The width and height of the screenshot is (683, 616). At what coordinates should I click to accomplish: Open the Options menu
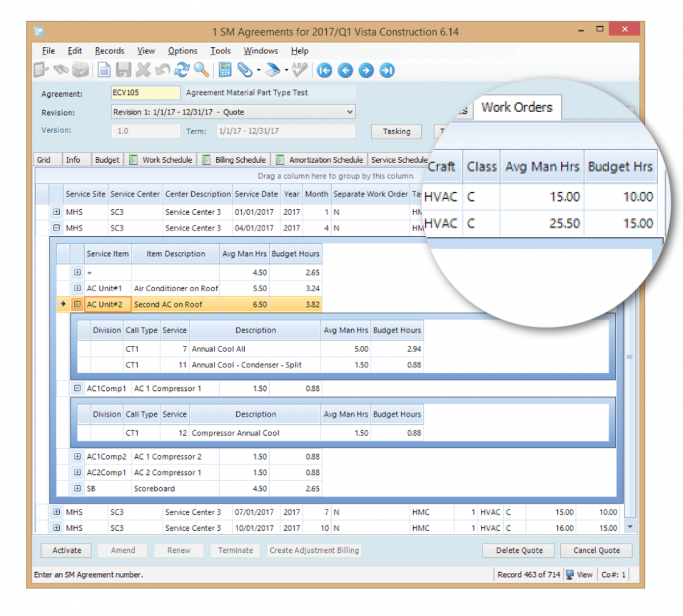182,51
